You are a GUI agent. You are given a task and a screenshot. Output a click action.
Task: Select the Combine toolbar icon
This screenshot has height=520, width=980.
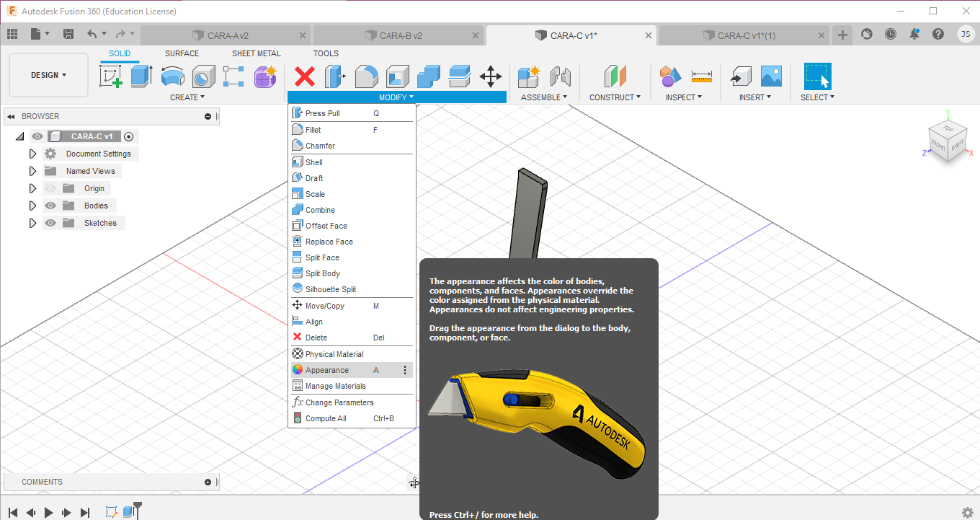pos(429,76)
